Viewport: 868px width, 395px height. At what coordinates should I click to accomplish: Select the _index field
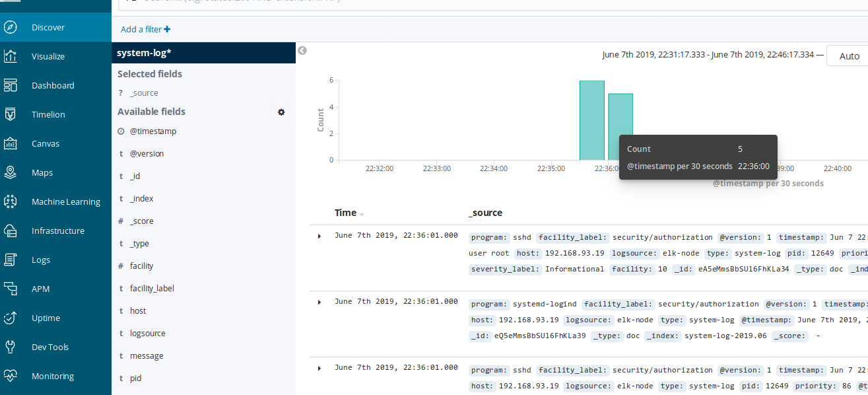[141, 199]
